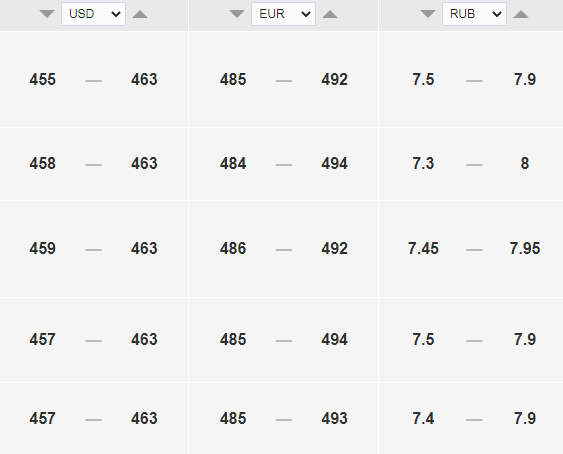The image size is (563, 454).
Task: Select the EUR buy rate 486
Action: (233, 248)
